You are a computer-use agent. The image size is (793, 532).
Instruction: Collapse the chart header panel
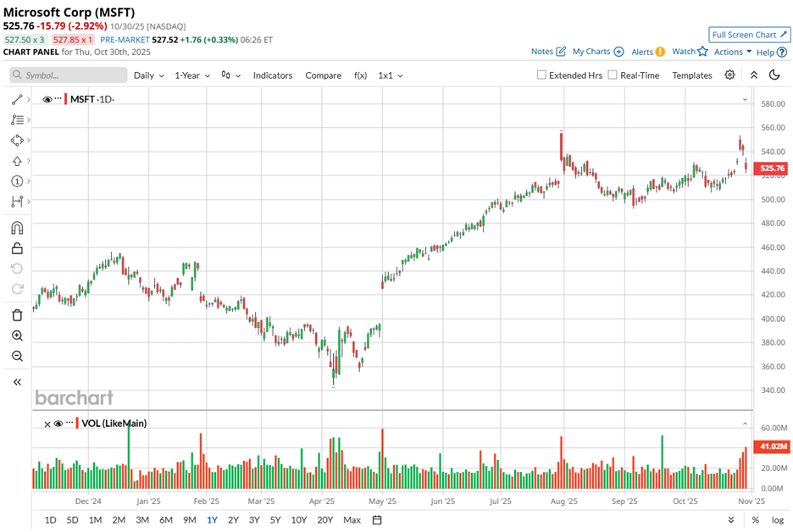753,75
